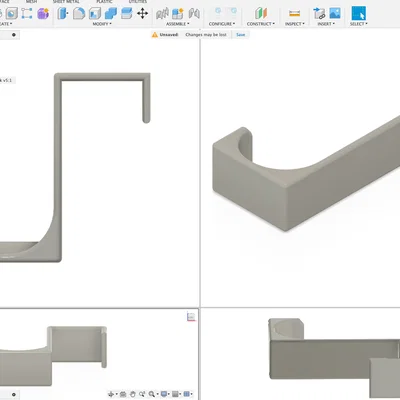
Task: Open the Zoom options dropdown arrow
Action: pyautogui.click(x=157, y=395)
